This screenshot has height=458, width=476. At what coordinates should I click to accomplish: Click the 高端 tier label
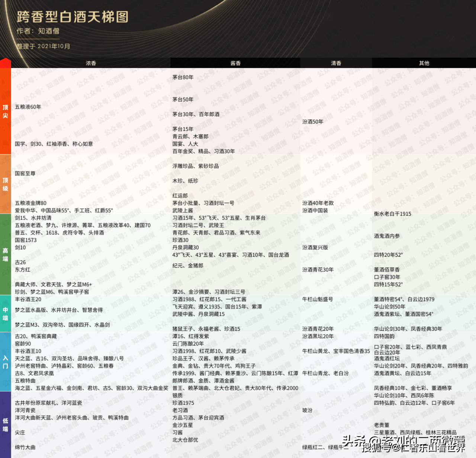5,254
